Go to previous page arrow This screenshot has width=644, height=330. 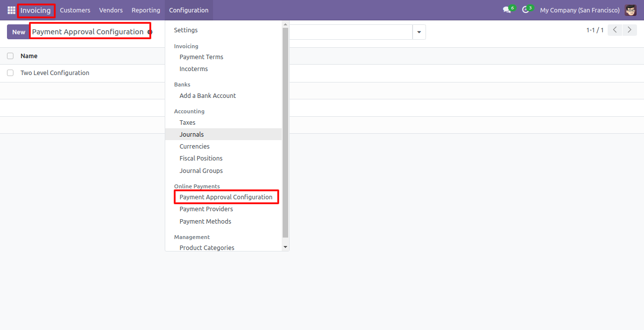tap(616, 30)
